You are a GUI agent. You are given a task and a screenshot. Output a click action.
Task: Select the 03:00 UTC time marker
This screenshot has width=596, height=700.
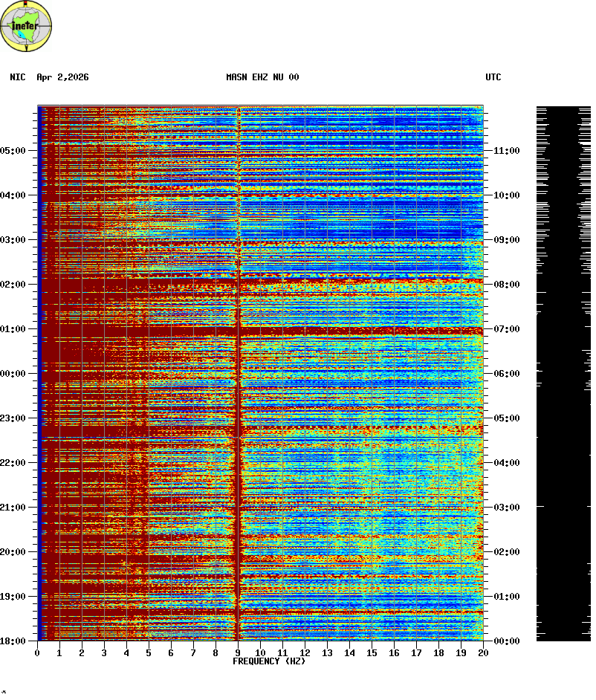click(x=506, y=508)
